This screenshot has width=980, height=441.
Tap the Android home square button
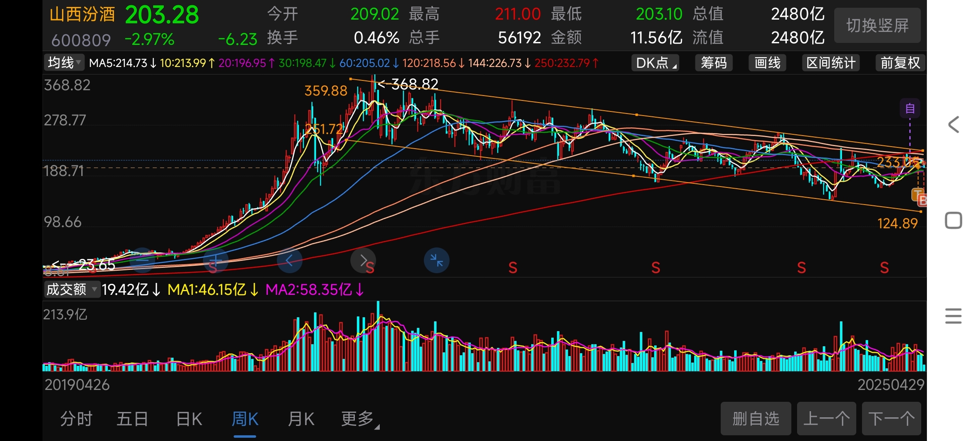tap(953, 220)
